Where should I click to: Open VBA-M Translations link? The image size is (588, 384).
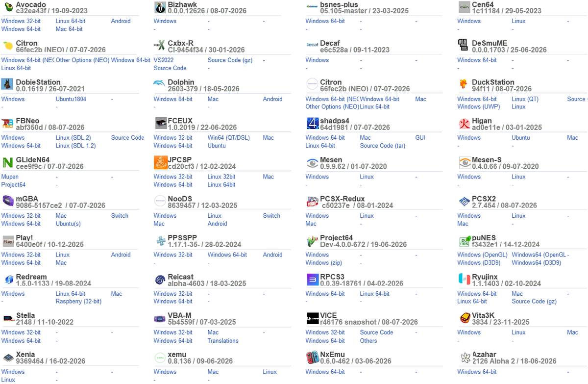pos(223,341)
